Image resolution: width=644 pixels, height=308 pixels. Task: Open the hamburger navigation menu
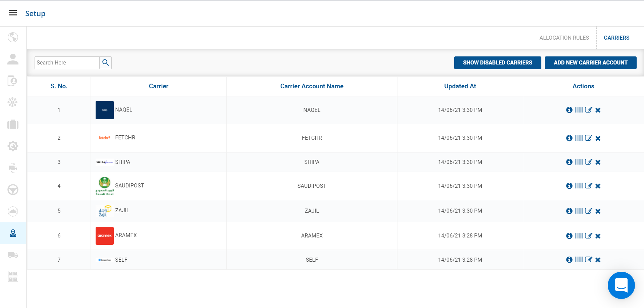click(13, 13)
